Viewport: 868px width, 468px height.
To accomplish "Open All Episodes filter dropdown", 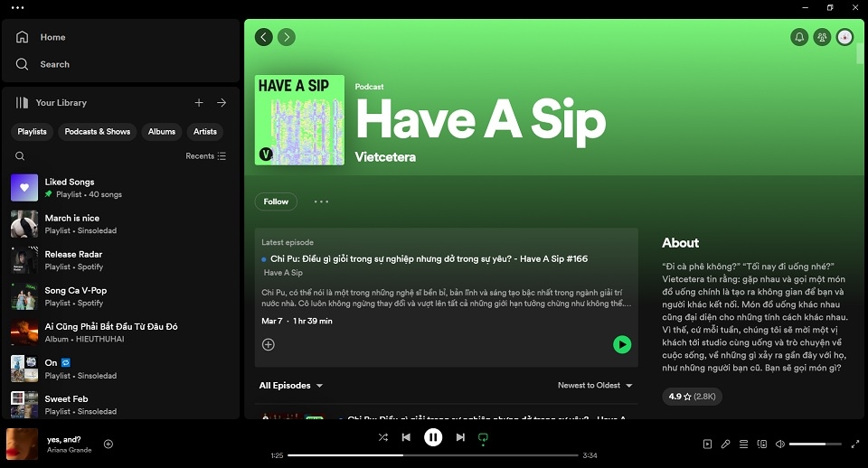I will click(290, 386).
